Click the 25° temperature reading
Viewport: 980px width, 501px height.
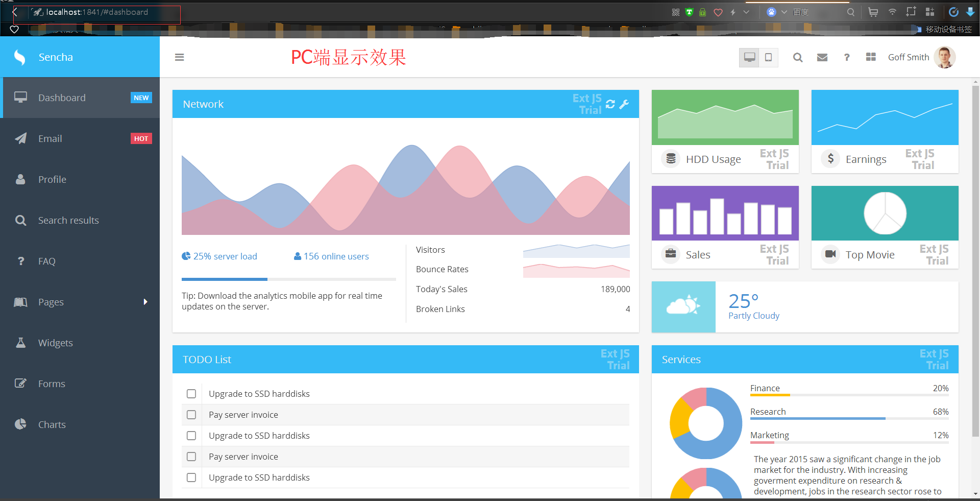(743, 301)
